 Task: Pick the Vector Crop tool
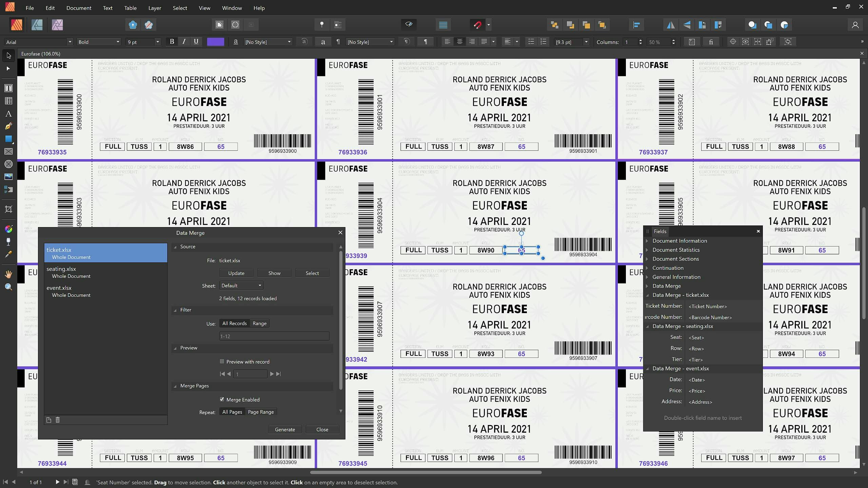(x=8, y=209)
